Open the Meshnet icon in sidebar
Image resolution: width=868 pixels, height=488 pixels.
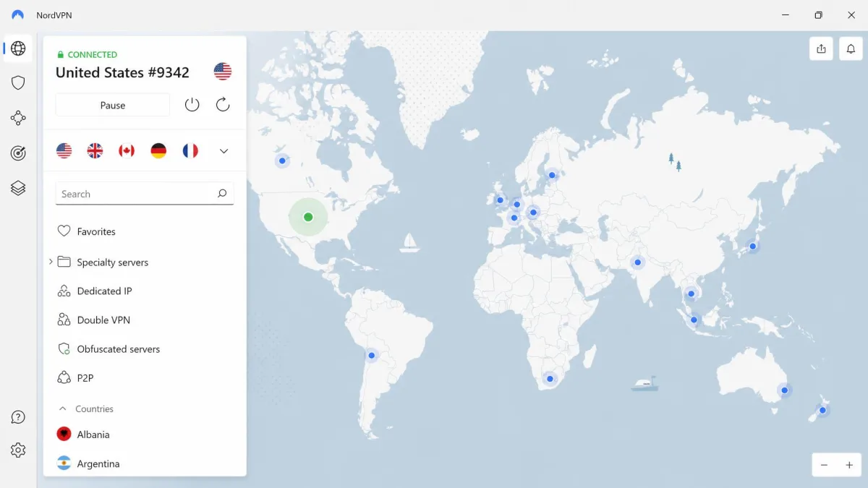click(x=18, y=118)
